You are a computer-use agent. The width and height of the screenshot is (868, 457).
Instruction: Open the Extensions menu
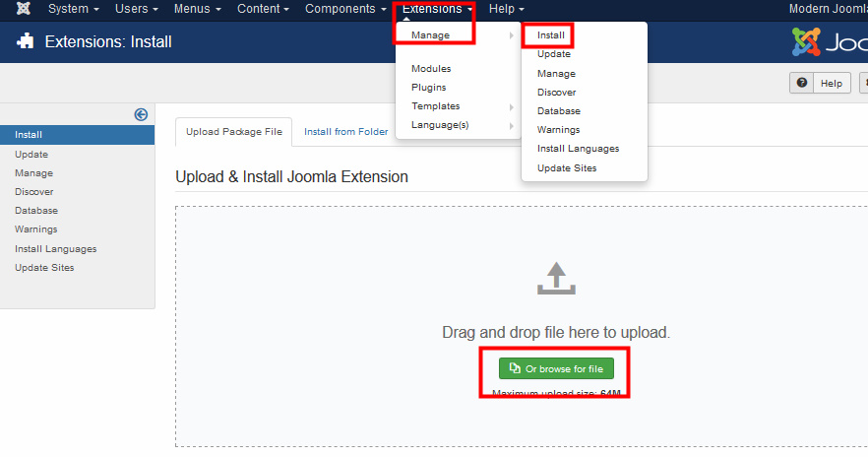pyautogui.click(x=437, y=9)
